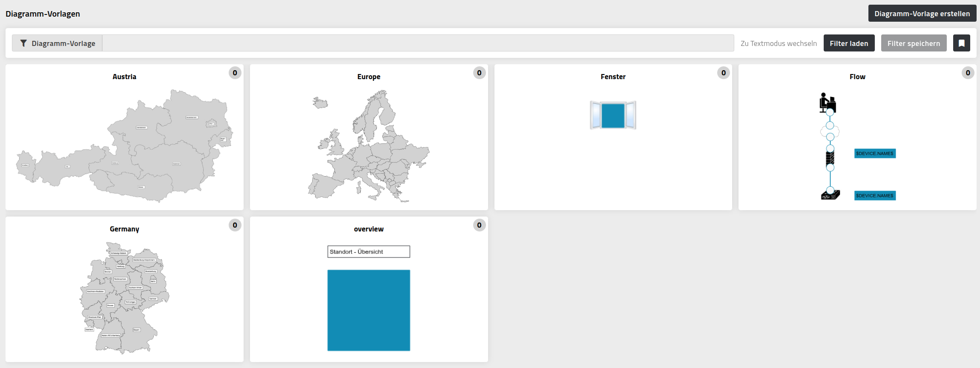Click the lower $DEVICE.NAME$ label in Flow

click(x=875, y=195)
